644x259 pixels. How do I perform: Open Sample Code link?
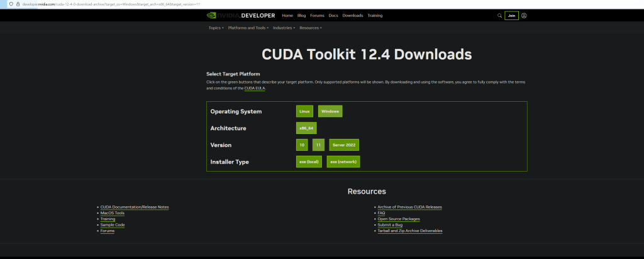(x=113, y=225)
